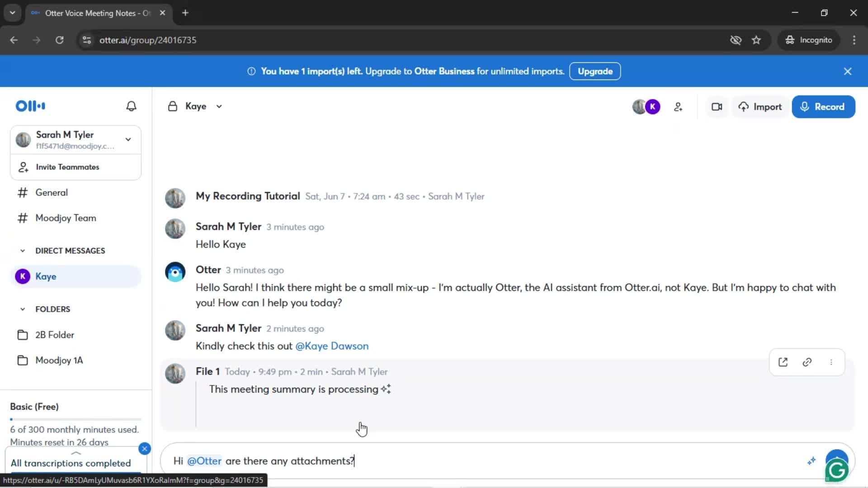Screen dimensions: 868x488
Task: Open notifications bell
Action: (x=131, y=106)
